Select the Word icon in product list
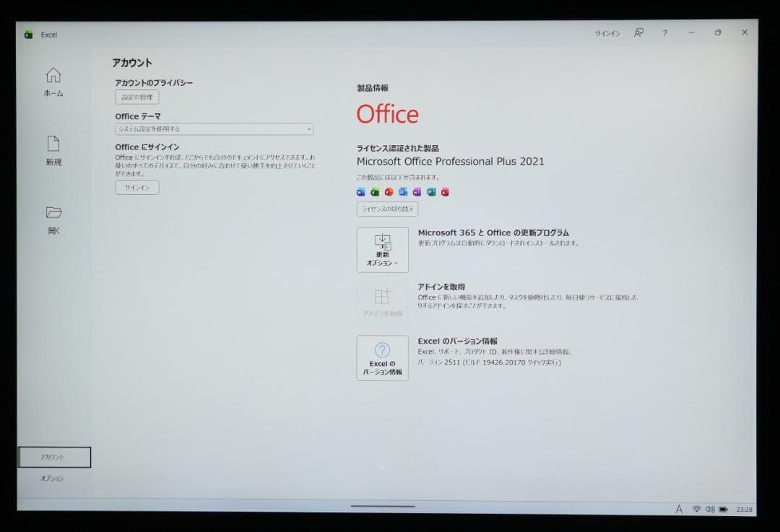Screen dimensions: 780x532 (x=361, y=192)
